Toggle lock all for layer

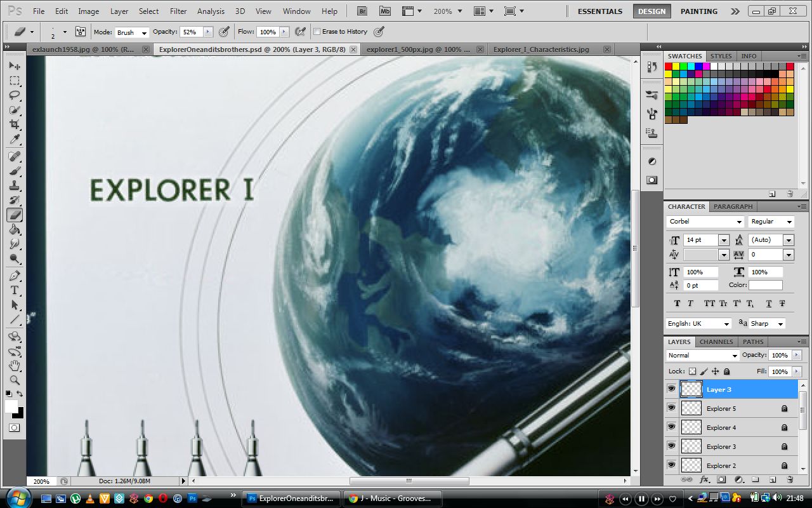coord(727,371)
